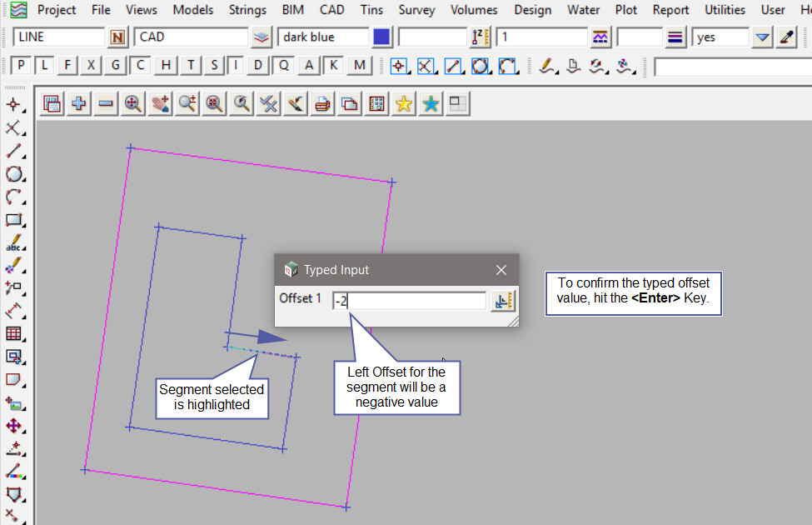This screenshot has width=812, height=525.
Task: Select the circle tool in left toolbar
Action: [13, 174]
